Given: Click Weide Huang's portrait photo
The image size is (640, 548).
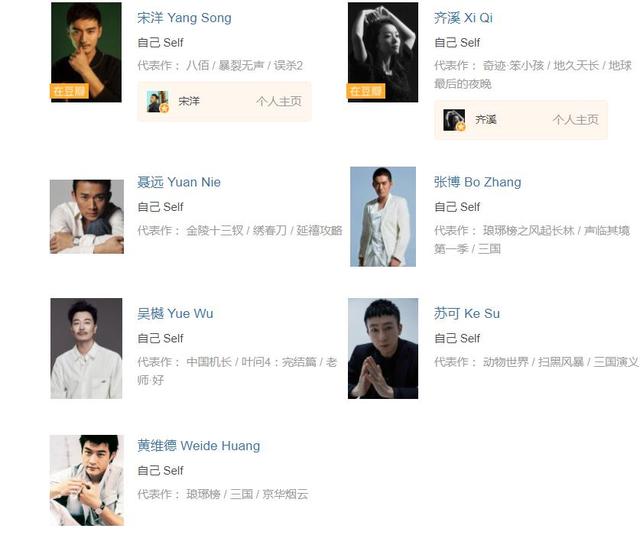Looking at the screenshot, I should point(87,480).
